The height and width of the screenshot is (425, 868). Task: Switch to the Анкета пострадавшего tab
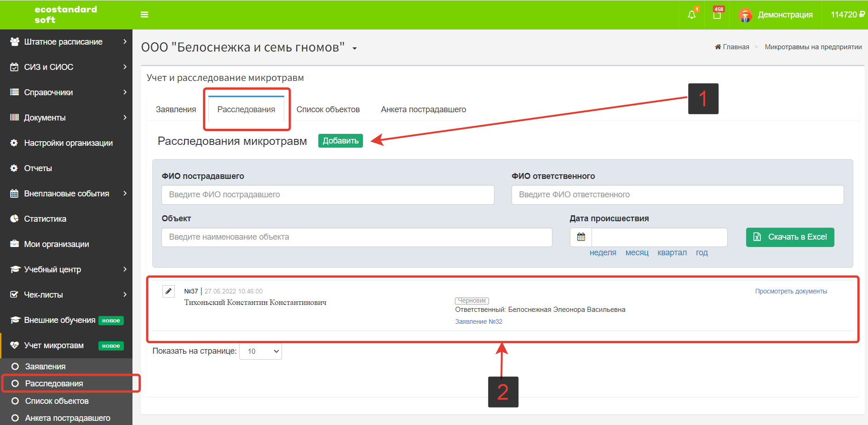pyautogui.click(x=423, y=109)
